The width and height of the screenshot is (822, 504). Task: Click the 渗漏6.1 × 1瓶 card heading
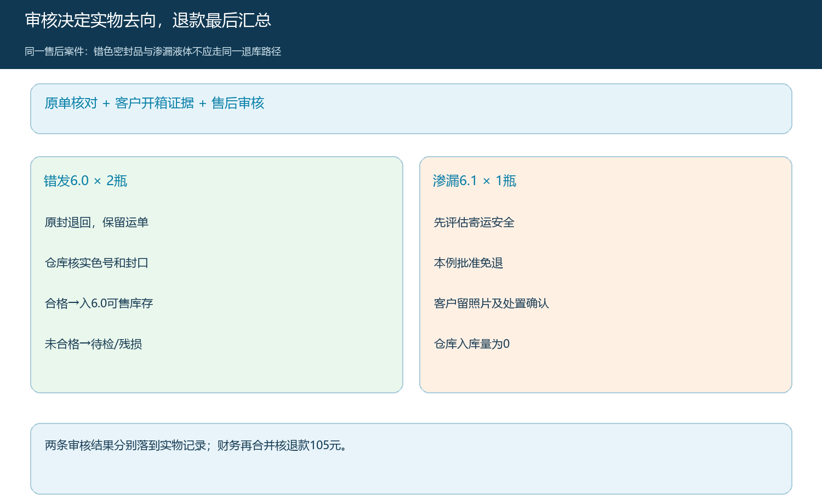click(475, 181)
